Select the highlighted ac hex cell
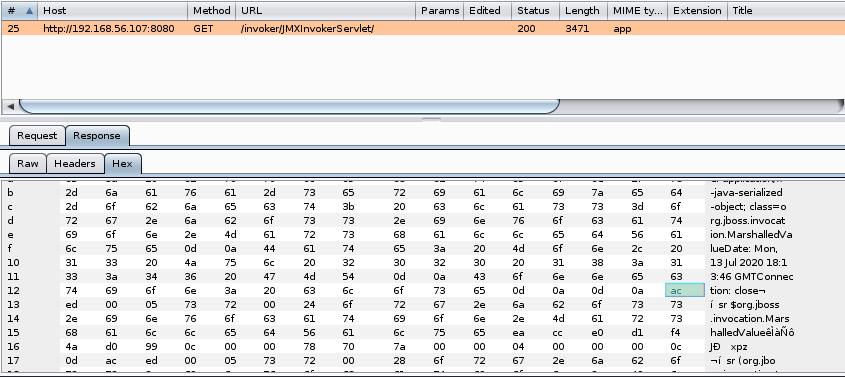This screenshot has height=377, width=845. click(685, 290)
